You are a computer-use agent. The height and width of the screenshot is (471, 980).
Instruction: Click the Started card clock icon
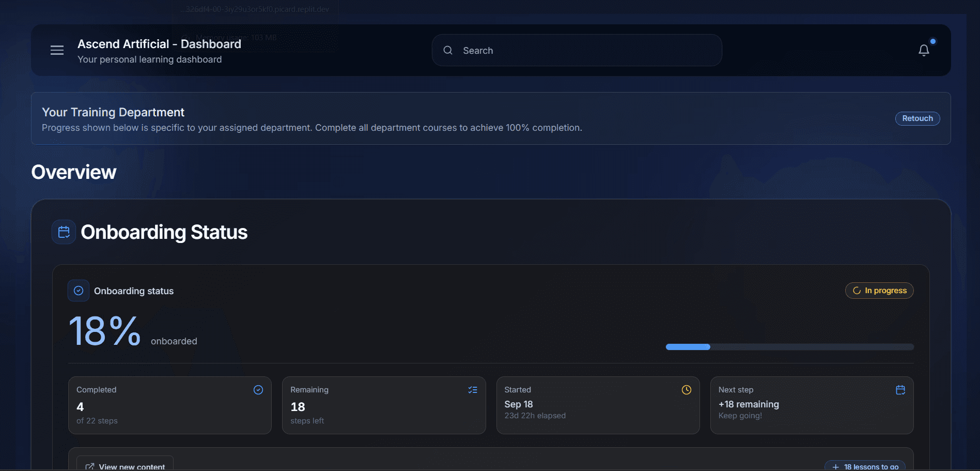click(x=687, y=390)
